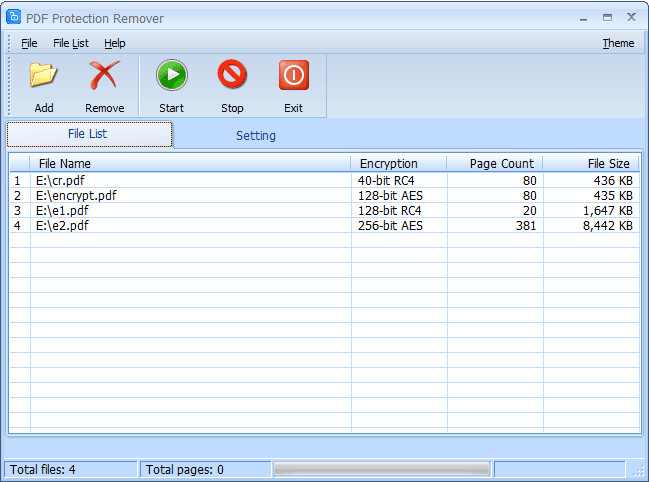This screenshot has width=649, height=482.
Task: Sort by the File Name column header
Action: tap(190, 163)
